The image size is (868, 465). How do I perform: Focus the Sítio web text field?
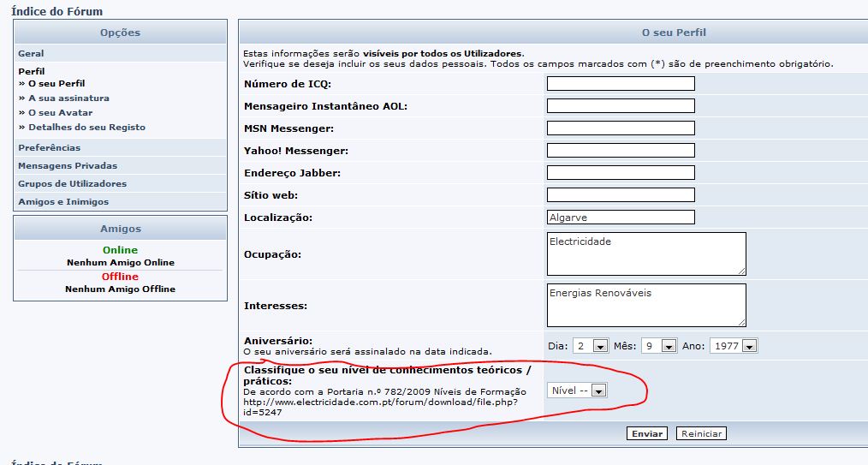620,195
